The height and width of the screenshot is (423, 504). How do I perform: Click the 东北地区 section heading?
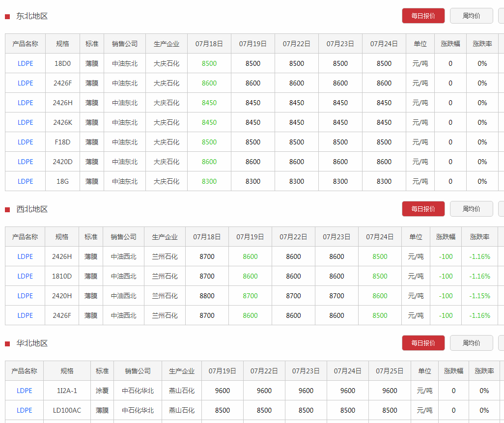(32, 16)
